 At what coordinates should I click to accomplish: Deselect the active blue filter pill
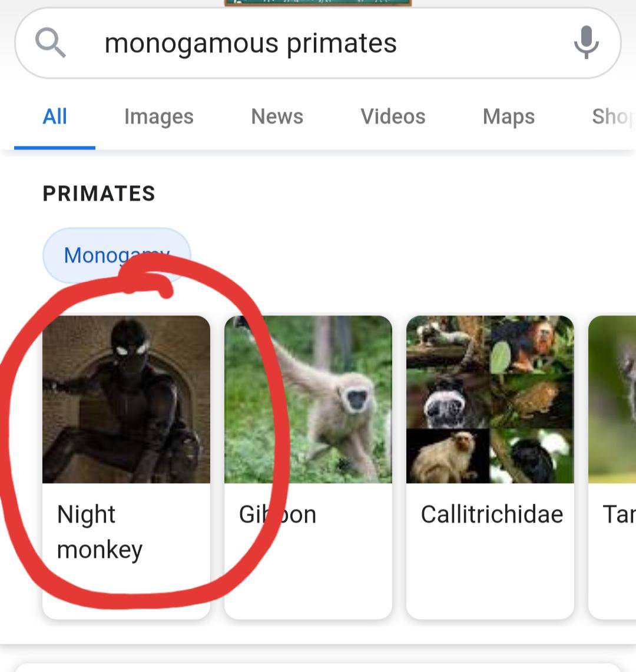pyautogui.click(x=116, y=255)
